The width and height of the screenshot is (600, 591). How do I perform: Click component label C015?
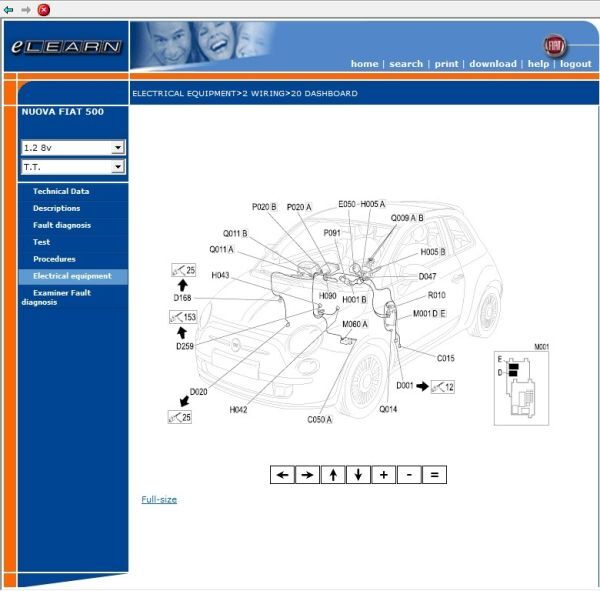446,358
